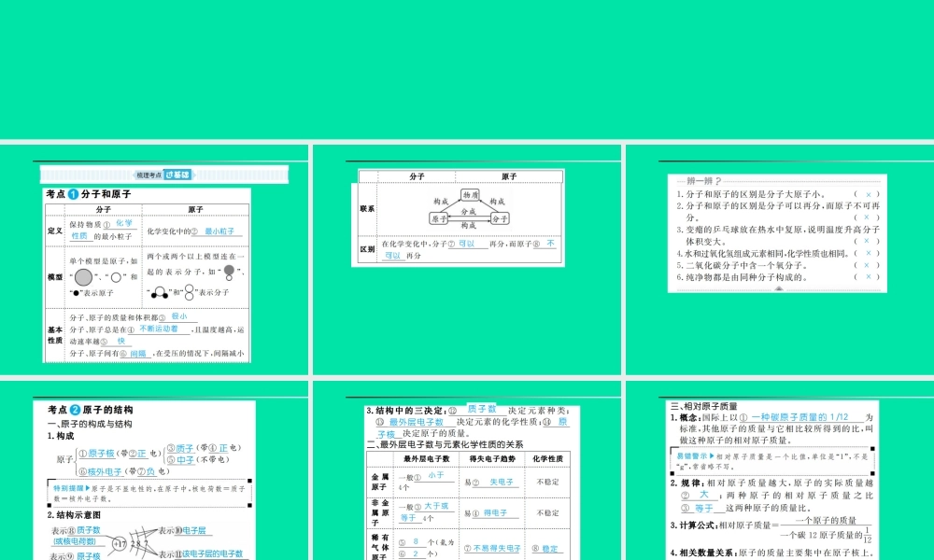
Task: Select the 模型 row header in the first table
Action: click(55, 277)
